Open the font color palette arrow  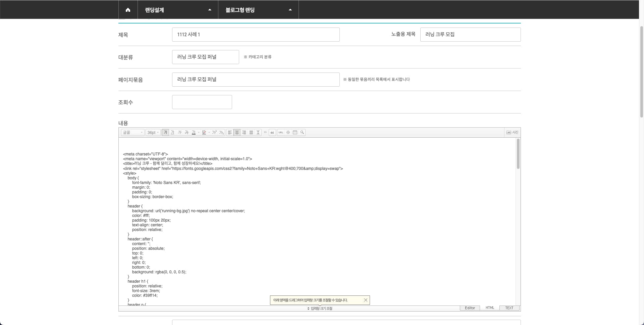click(x=199, y=133)
